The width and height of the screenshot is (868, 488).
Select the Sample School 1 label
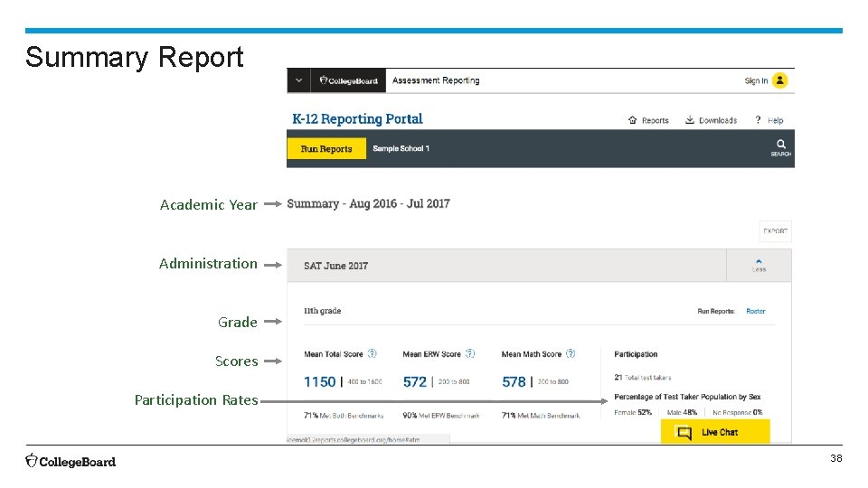pos(401,148)
